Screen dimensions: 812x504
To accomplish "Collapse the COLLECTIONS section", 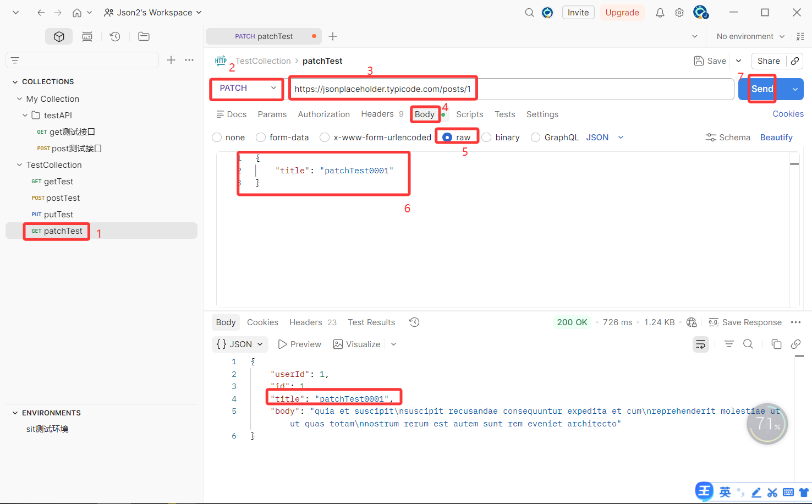I will pos(15,82).
